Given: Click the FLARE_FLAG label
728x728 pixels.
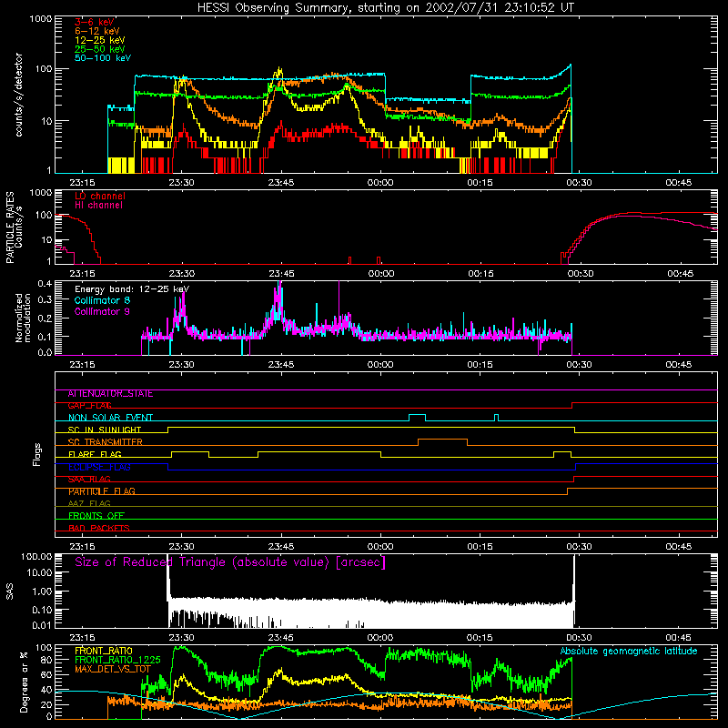Looking at the screenshot, I should pos(95,454).
